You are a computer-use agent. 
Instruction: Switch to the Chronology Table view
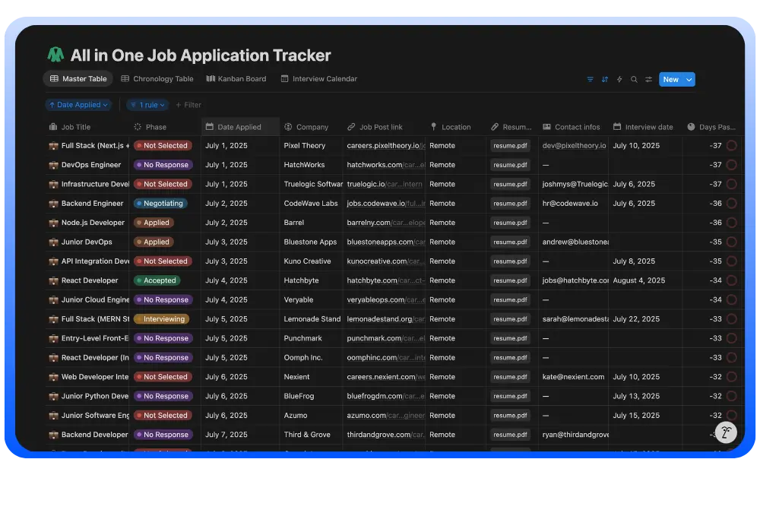(157, 78)
